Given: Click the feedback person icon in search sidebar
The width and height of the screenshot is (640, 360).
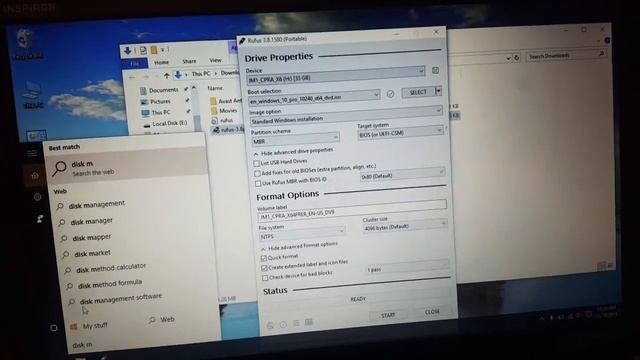Looking at the screenshot, I should pos(40,219).
